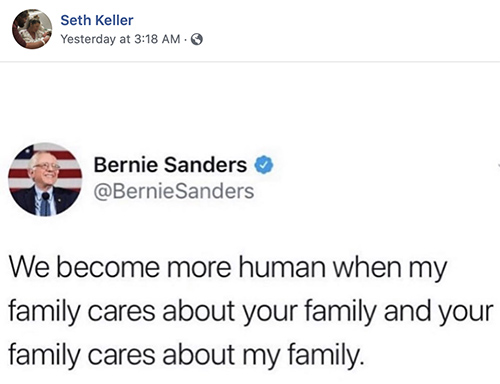Viewport: 500px width, 384px height.
Task: Open the Seth Keller profile name link
Action: click(x=97, y=20)
